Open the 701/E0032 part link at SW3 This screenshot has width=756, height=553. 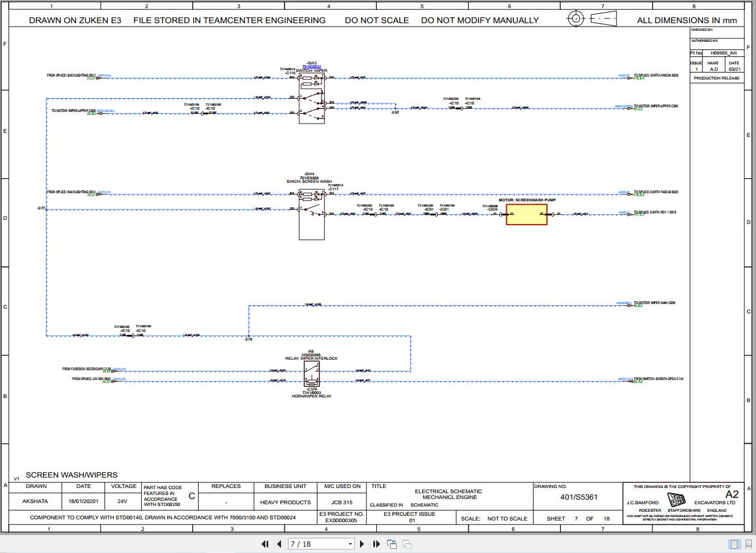click(312, 67)
